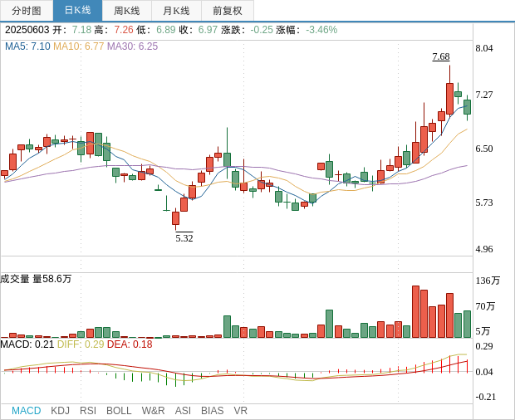515x420 pixels.
Task: Click the 136万 volume axis label
Action: pos(488,281)
